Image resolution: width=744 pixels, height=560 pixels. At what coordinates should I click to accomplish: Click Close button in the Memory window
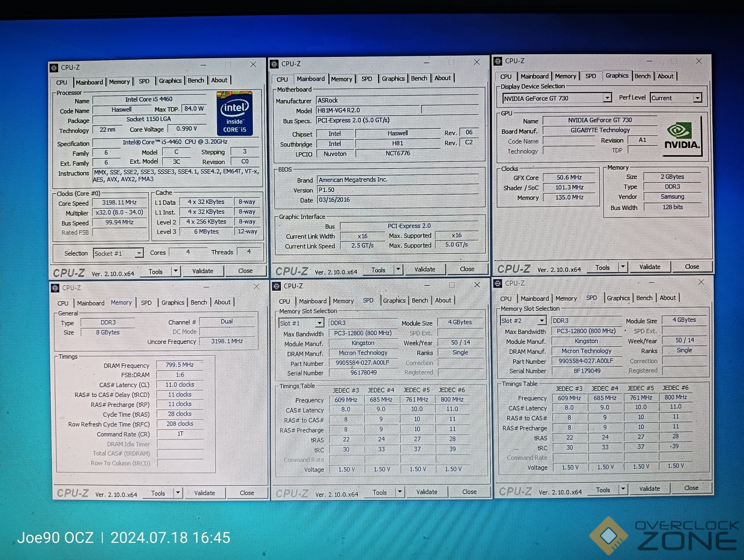(x=247, y=493)
